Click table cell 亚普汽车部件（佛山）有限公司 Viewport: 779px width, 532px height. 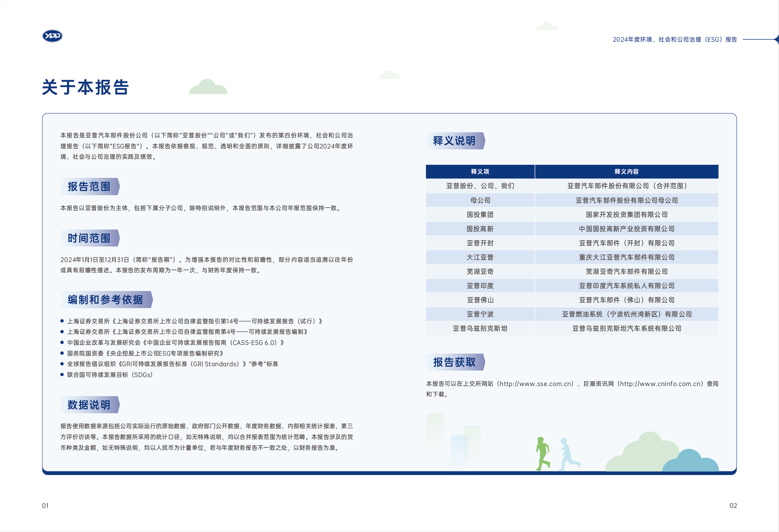pos(626,300)
